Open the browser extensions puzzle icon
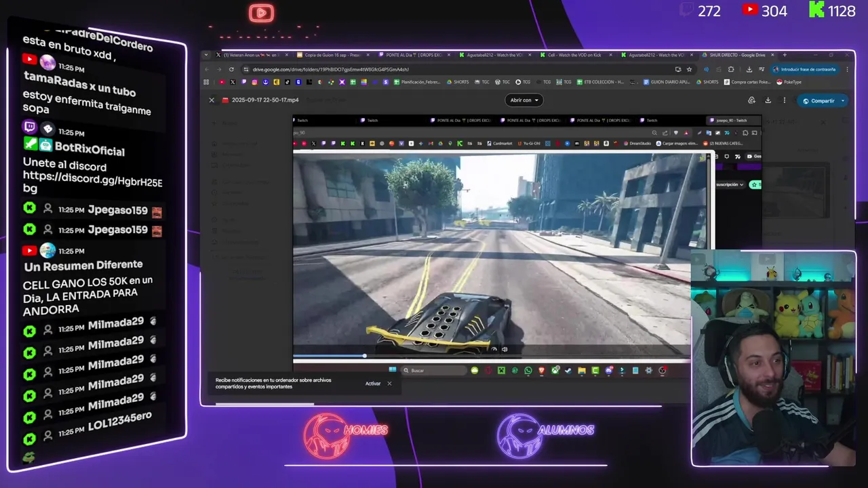Image resolution: width=868 pixels, height=488 pixels. (731, 69)
